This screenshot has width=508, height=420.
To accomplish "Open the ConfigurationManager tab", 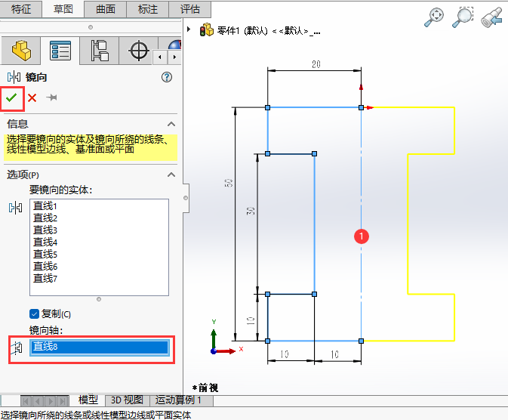I will [100, 51].
